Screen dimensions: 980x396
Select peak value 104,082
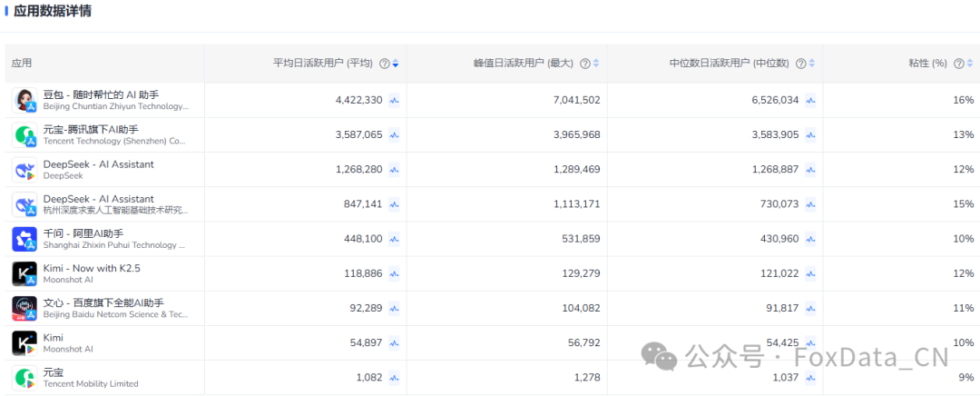(582, 308)
